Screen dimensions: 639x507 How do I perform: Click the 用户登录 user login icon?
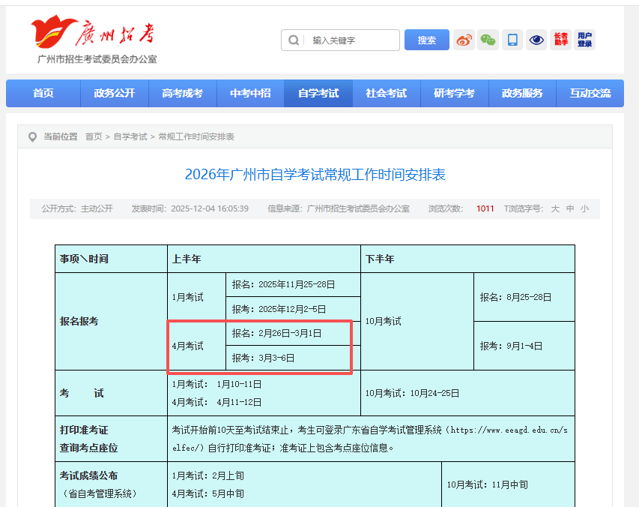585,40
